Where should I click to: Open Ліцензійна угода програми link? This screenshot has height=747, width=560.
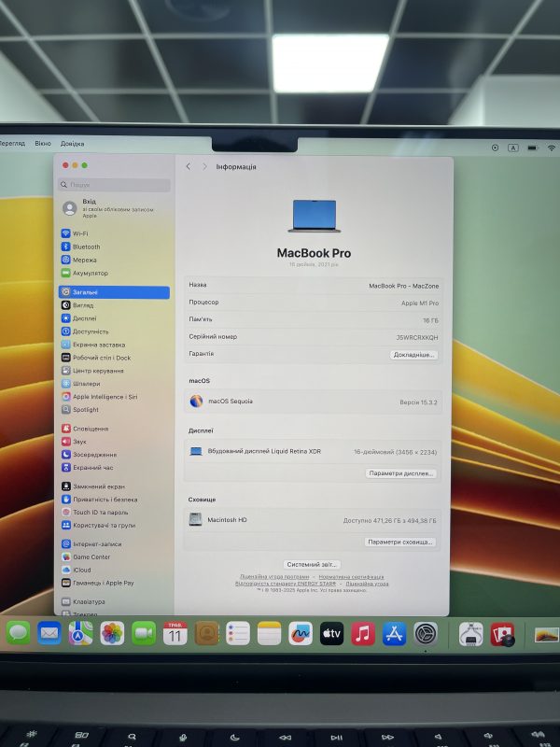point(274,577)
